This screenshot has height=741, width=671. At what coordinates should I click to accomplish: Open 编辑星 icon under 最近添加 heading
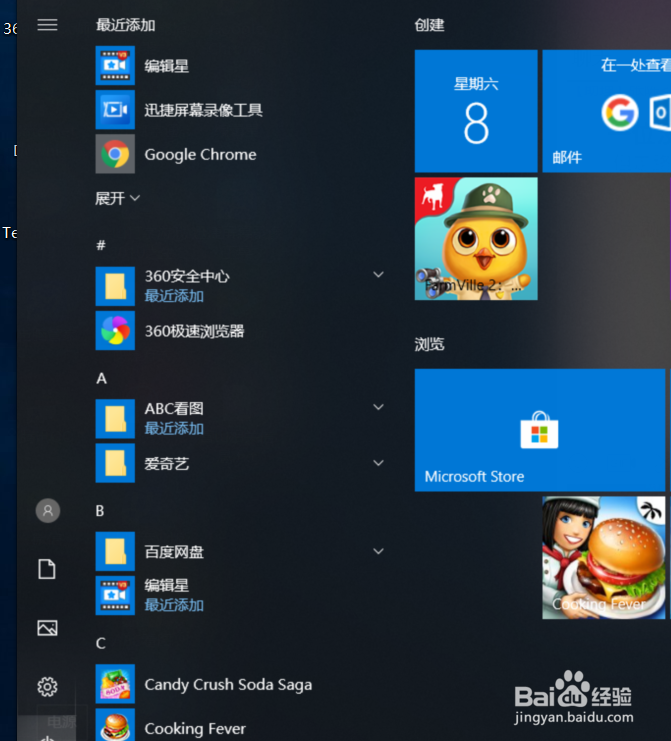click(x=115, y=65)
